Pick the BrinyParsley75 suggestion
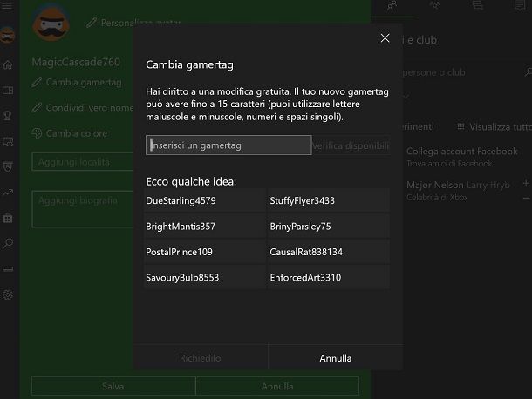 329,227
